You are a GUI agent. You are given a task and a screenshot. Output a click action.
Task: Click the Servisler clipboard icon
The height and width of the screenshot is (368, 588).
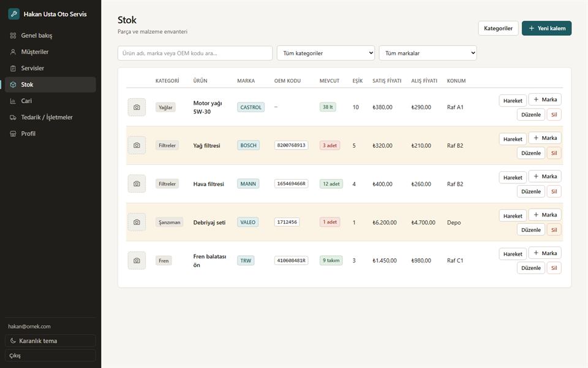click(x=13, y=68)
